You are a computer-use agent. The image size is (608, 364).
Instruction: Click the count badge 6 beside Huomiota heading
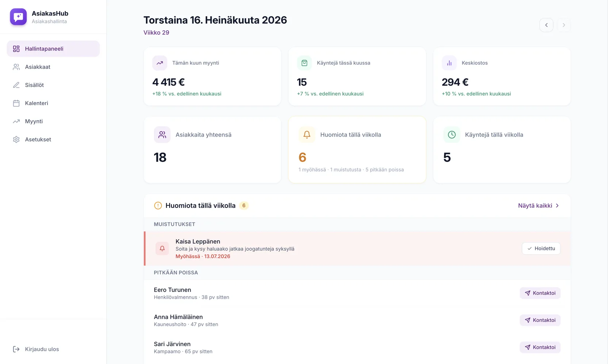(244, 206)
